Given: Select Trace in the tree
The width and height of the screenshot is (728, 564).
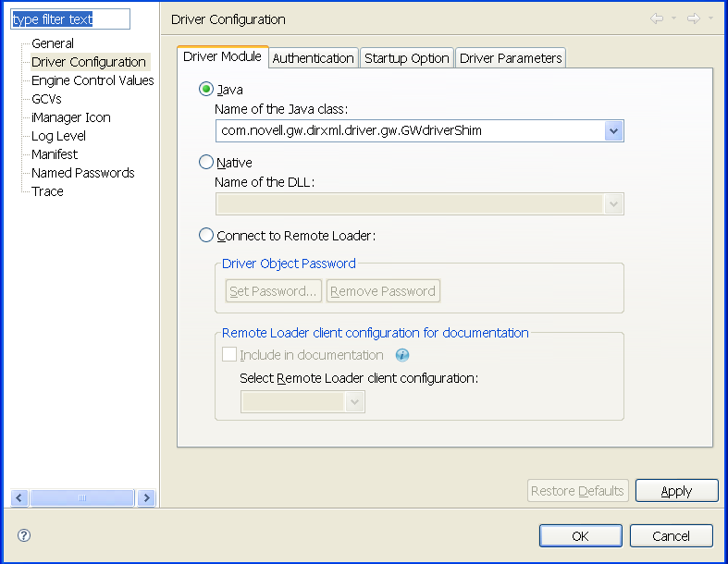Looking at the screenshot, I should [47, 191].
